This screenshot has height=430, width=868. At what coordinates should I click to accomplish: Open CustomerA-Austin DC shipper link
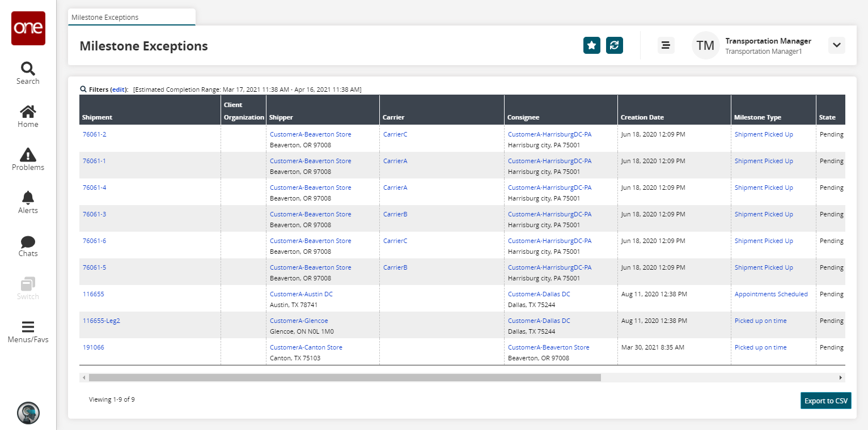(x=301, y=294)
